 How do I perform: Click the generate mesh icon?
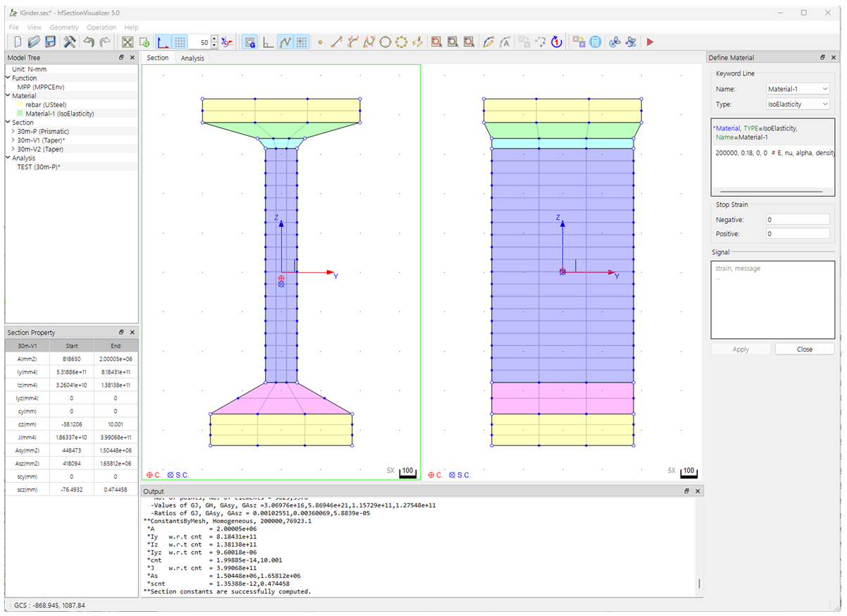pyautogui.click(x=579, y=42)
